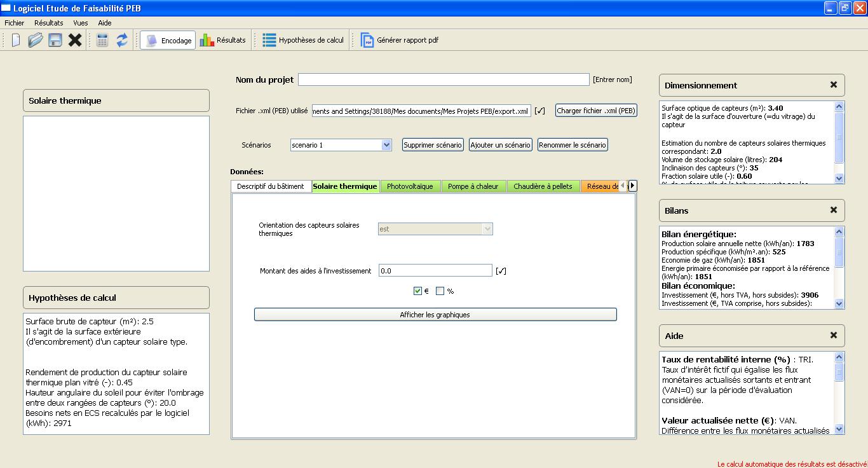This screenshot has width=868, height=468.
Task: Generate the pdf report
Action: click(400, 40)
